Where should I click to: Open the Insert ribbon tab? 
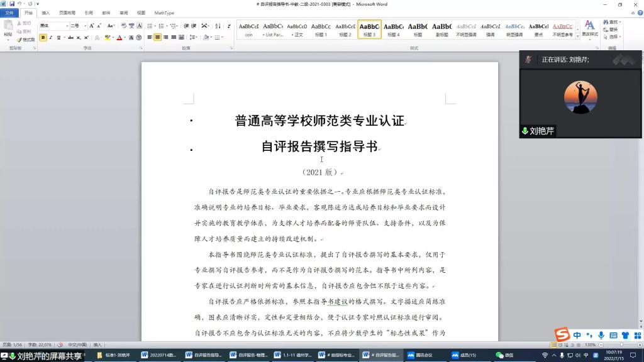[x=45, y=13]
